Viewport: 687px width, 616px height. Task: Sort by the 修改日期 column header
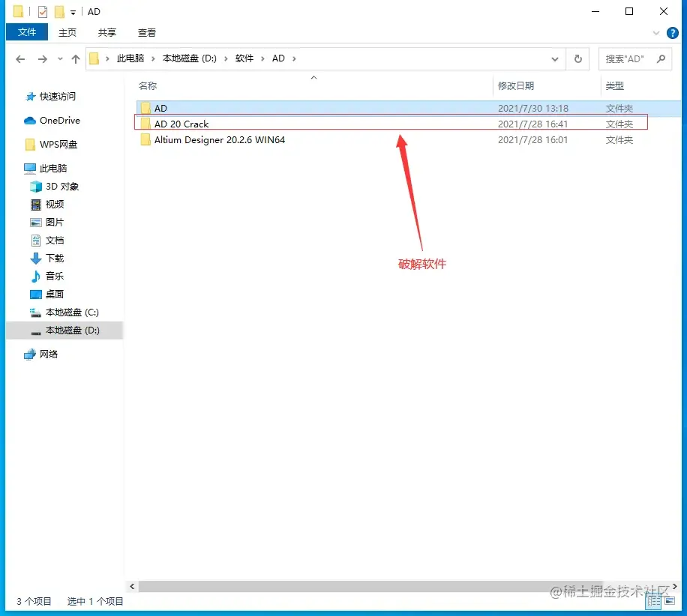point(516,86)
